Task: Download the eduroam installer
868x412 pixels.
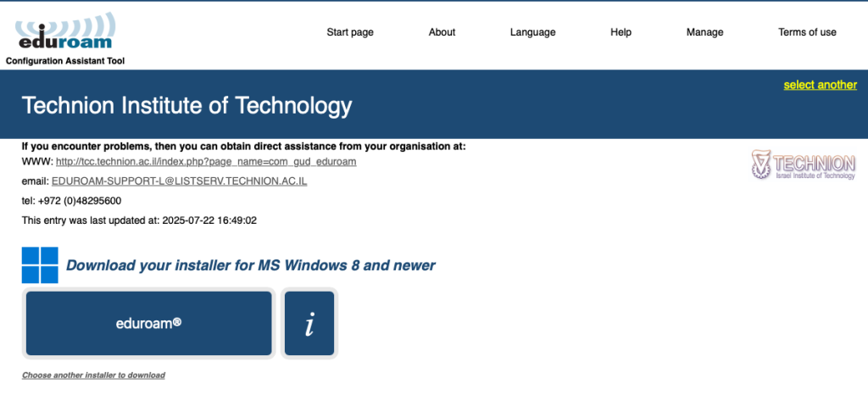Action: 148,323
